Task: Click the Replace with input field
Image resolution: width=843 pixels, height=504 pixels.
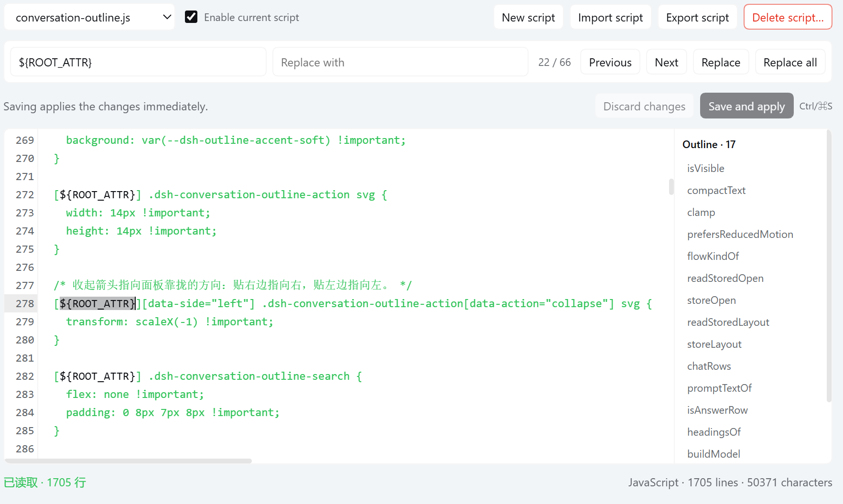Action: [400, 62]
